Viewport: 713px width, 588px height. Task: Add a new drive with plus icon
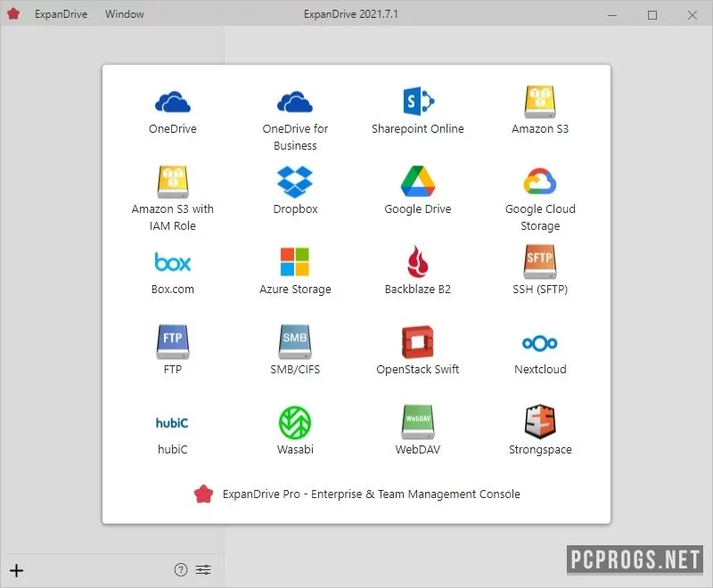click(16, 570)
